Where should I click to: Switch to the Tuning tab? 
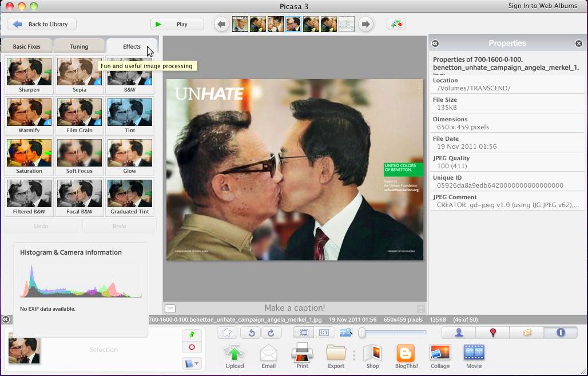[x=79, y=46]
